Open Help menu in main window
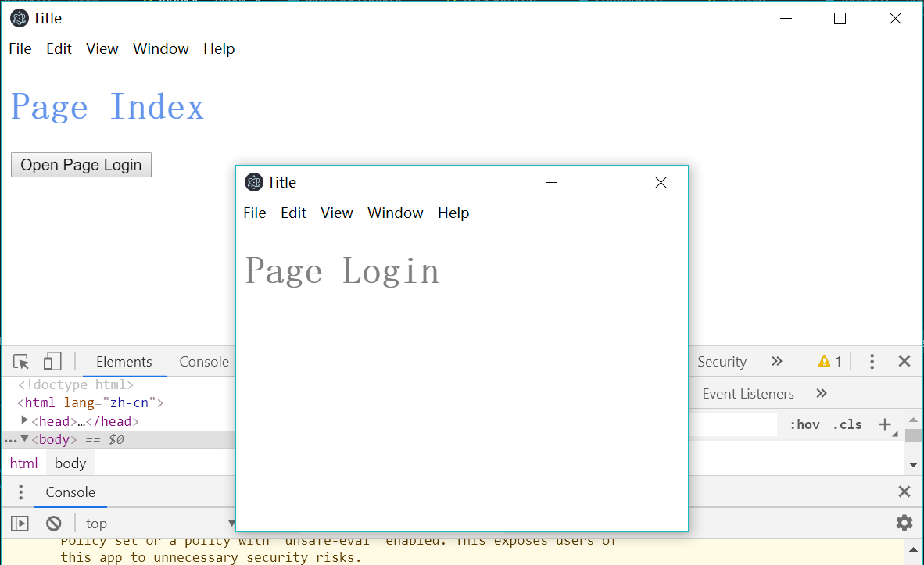The width and height of the screenshot is (924, 565). click(x=219, y=49)
